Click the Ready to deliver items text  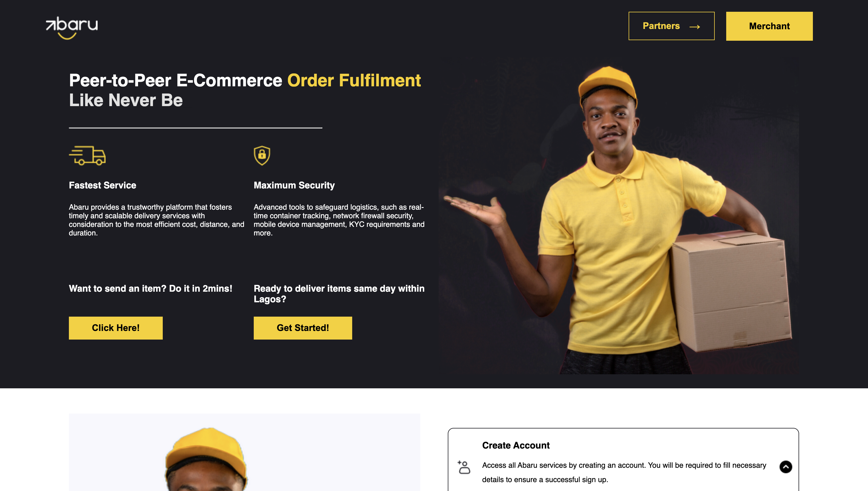coord(339,294)
